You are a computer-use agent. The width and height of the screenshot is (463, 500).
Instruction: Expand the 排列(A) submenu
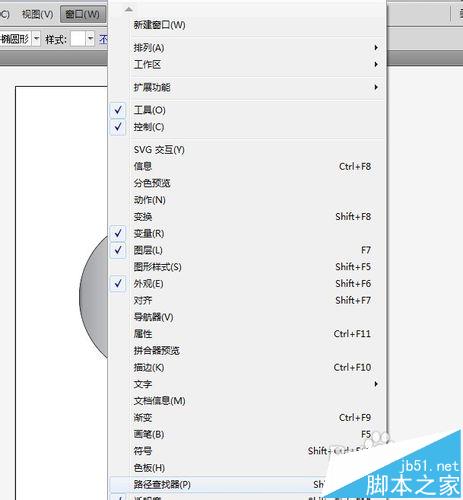pyautogui.click(x=247, y=48)
